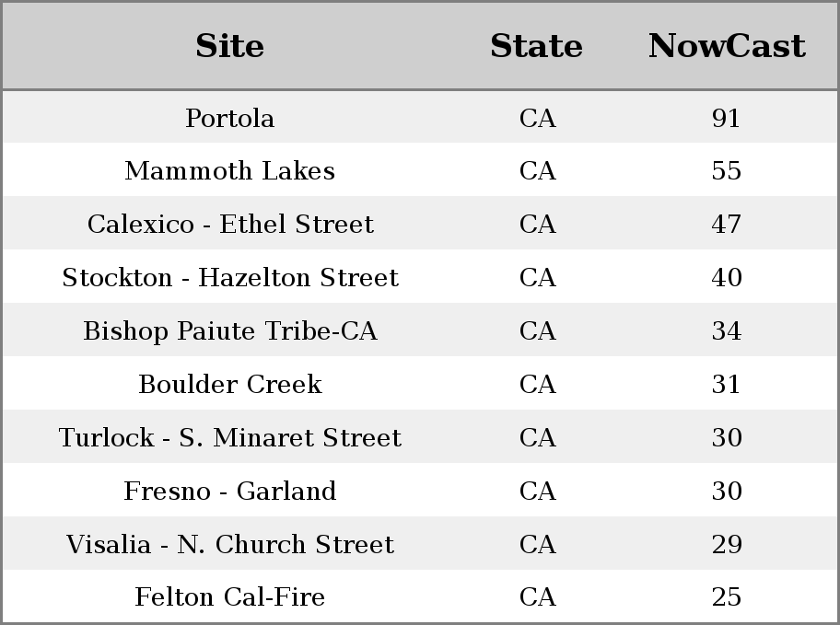Image resolution: width=840 pixels, height=625 pixels.
Task: Click the NowCast column header
Action: coord(727,46)
